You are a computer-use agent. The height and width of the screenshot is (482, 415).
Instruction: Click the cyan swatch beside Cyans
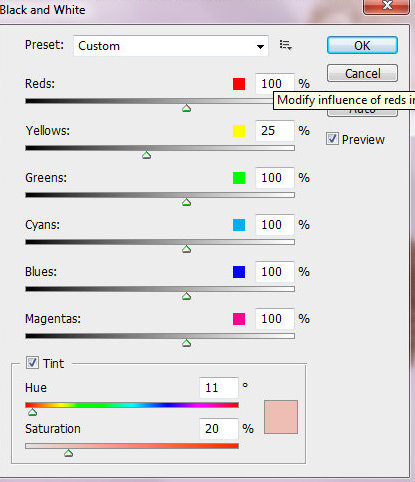point(239,225)
